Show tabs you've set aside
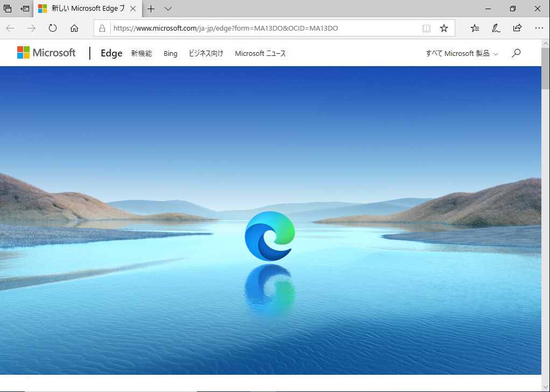The height and width of the screenshot is (392, 550). point(8,9)
